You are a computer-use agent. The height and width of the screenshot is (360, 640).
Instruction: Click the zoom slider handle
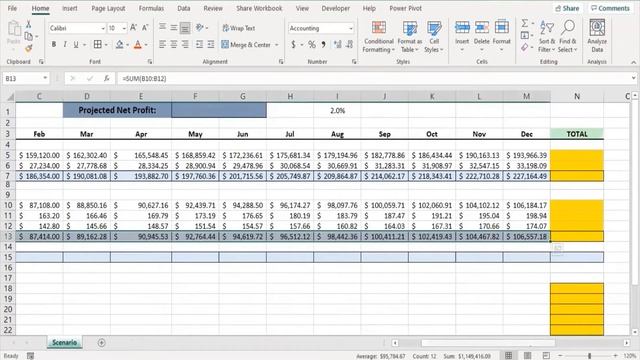coord(589,356)
